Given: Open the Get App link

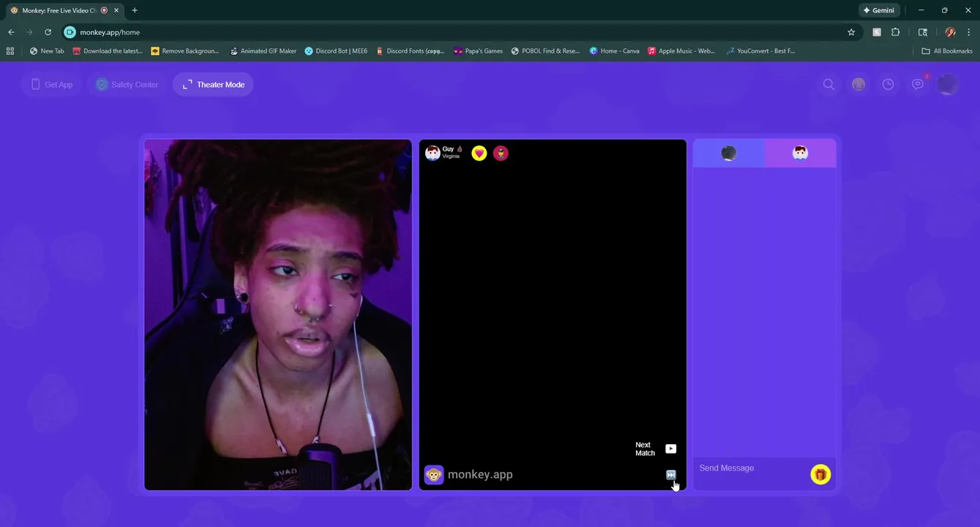Looking at the screenshot, I should [x=51, y=85].
